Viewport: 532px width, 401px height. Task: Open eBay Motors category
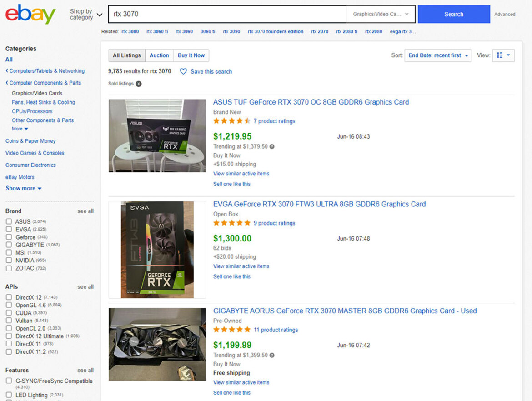point(20,177)
